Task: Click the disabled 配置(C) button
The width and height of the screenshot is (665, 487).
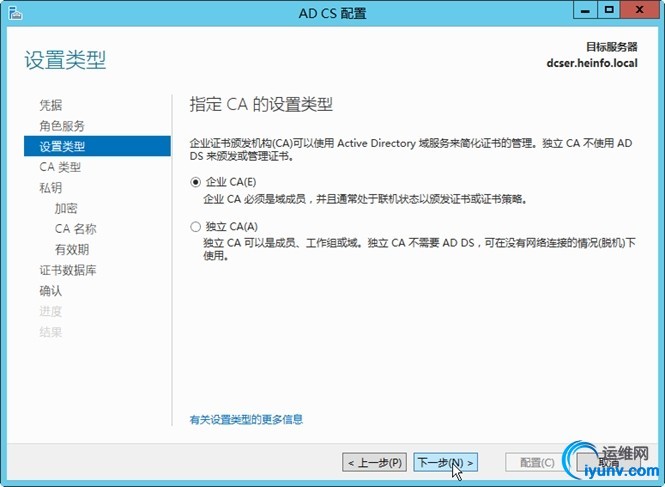Action: [x=537, y=462]
